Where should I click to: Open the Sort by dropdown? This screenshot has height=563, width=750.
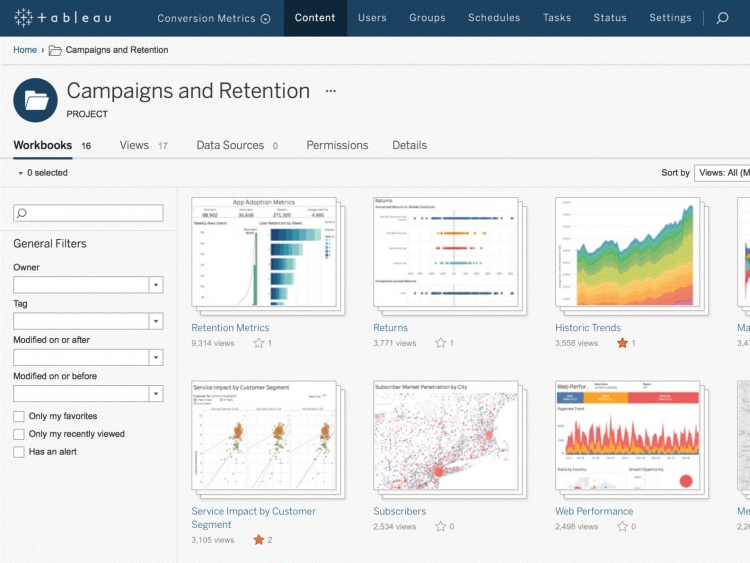point(721,173)
